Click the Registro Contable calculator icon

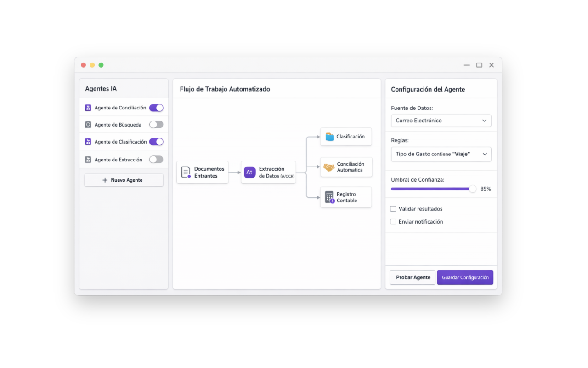click(329, 197)
